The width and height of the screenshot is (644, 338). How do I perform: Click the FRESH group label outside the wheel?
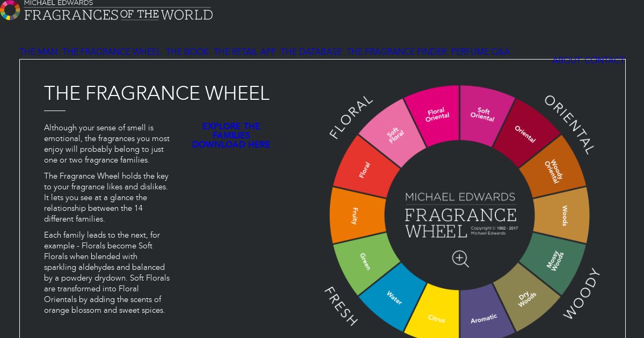click(341, 306)
